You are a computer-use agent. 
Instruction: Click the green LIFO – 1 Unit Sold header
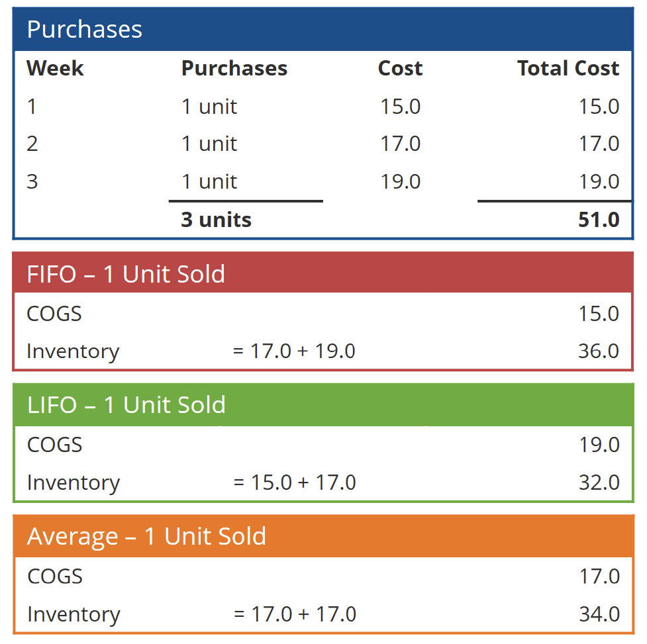coord(323,405)
